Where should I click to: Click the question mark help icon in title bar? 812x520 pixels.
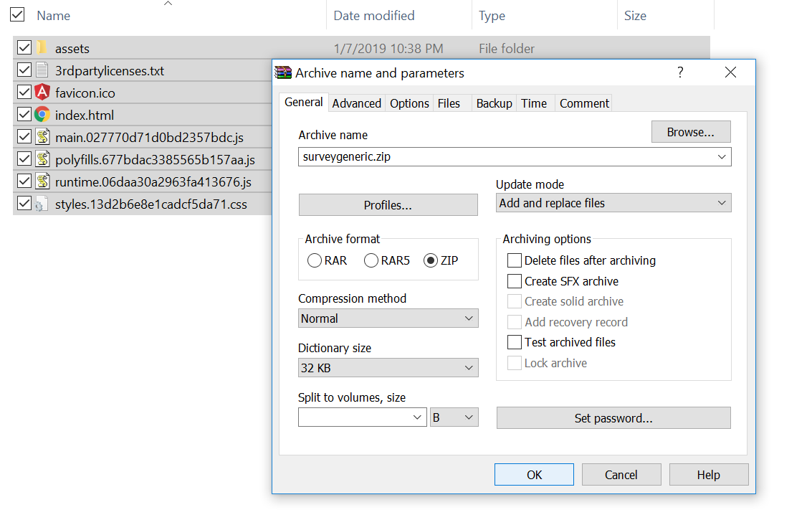click(680, 72)
